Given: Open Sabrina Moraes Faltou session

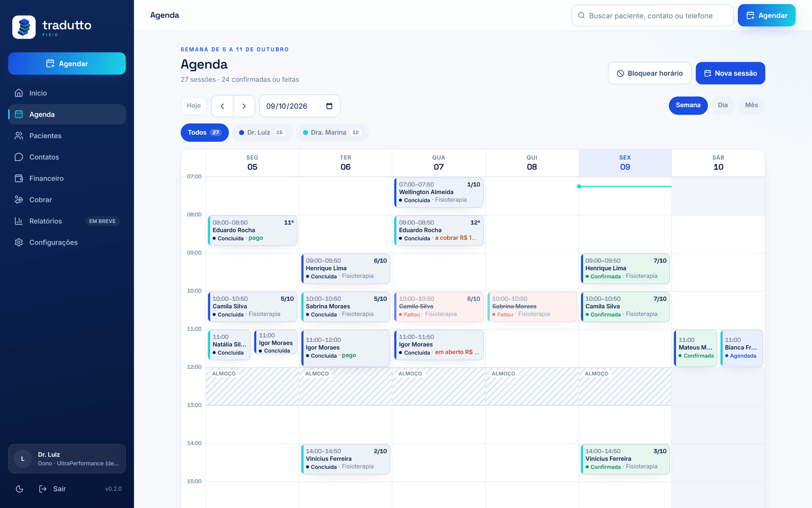Looking at the screenshot, I should point(532,307).
